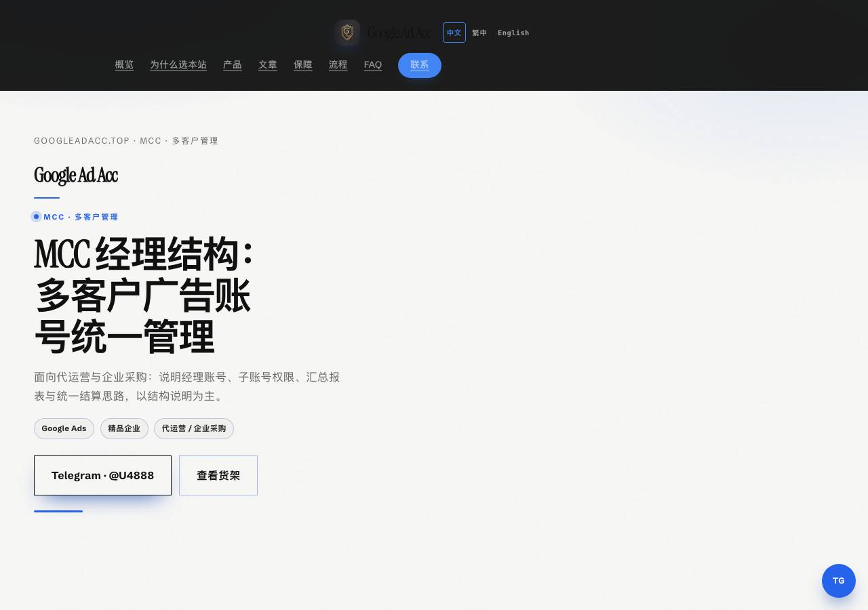
Task: Go to 为什么选本站 section
Action: click(x=178, y=65)
